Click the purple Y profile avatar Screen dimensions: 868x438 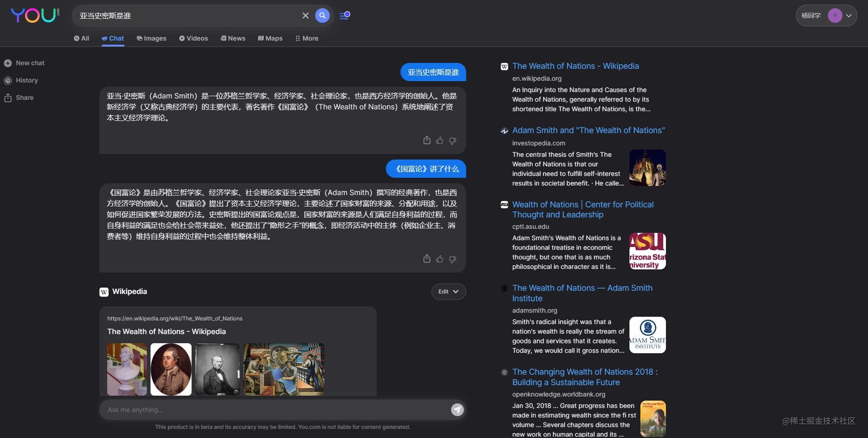coord(835,15)
